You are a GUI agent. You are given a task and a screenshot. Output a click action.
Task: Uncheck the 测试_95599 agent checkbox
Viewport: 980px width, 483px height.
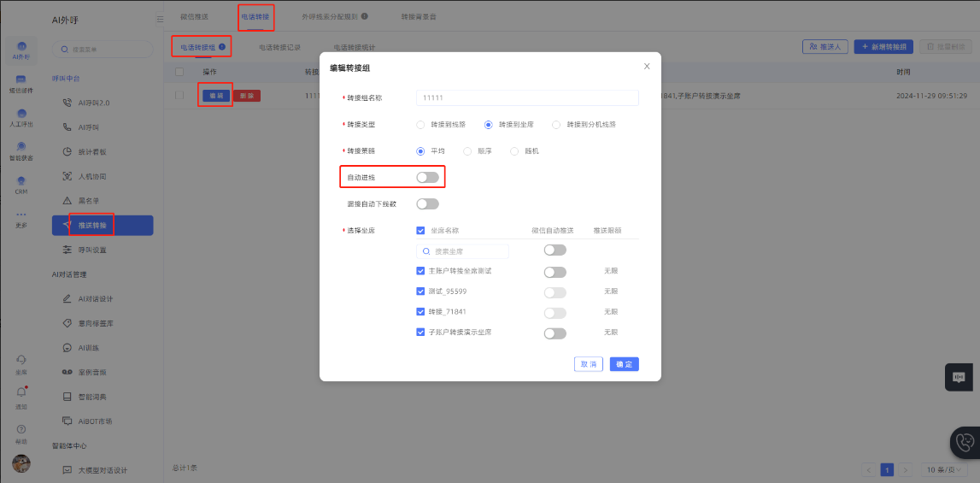[420, 292]
